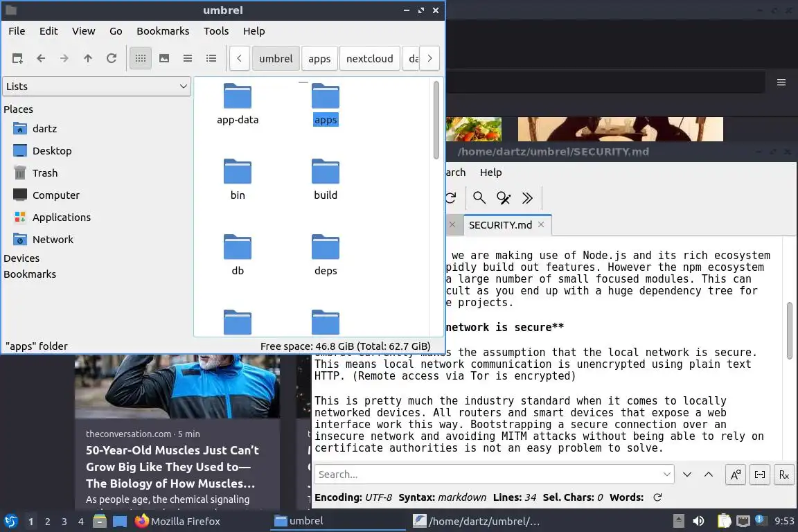Click the Find and Replace icon
Screen dimensions: 798x532
(x=504, y=197)
